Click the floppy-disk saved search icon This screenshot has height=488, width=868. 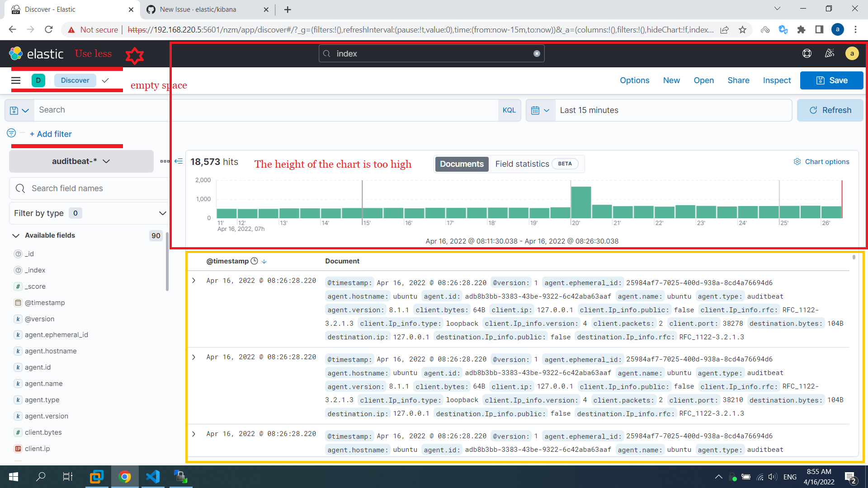(x=14, y=110)
